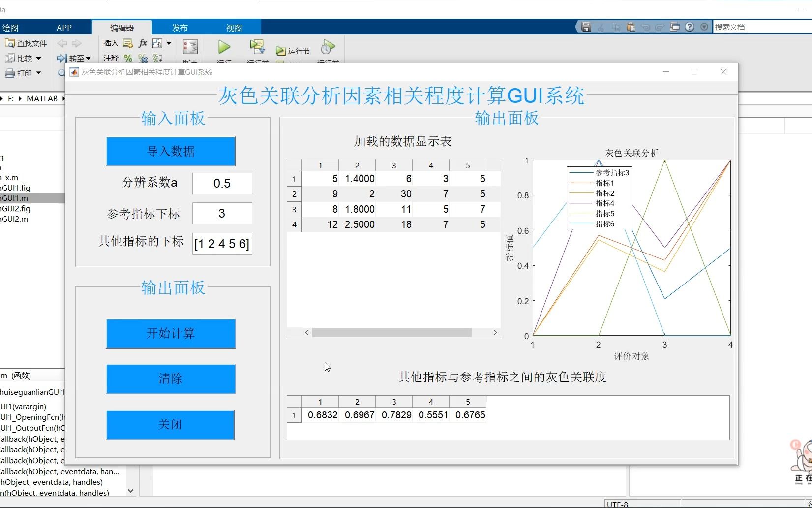
Task: Open MATLAB help via question mark icon
Action: [690, 27]
